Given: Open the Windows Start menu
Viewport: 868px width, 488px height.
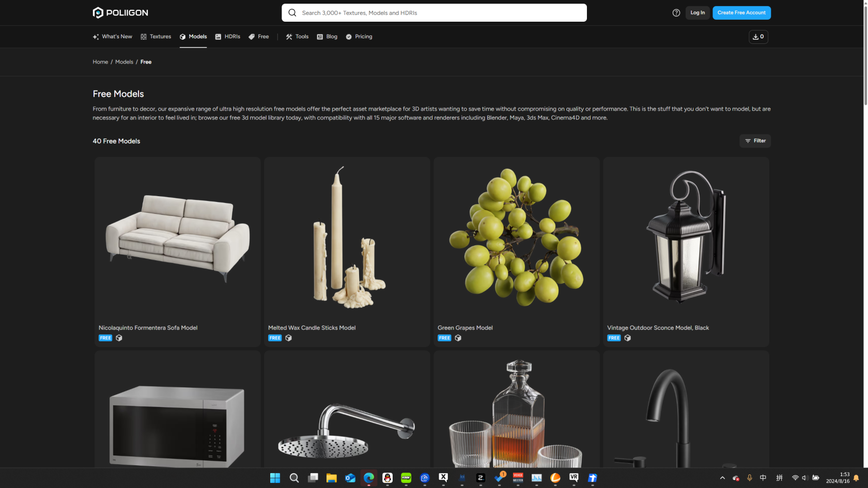Looking at the screenshot, I should click(275, 478).
